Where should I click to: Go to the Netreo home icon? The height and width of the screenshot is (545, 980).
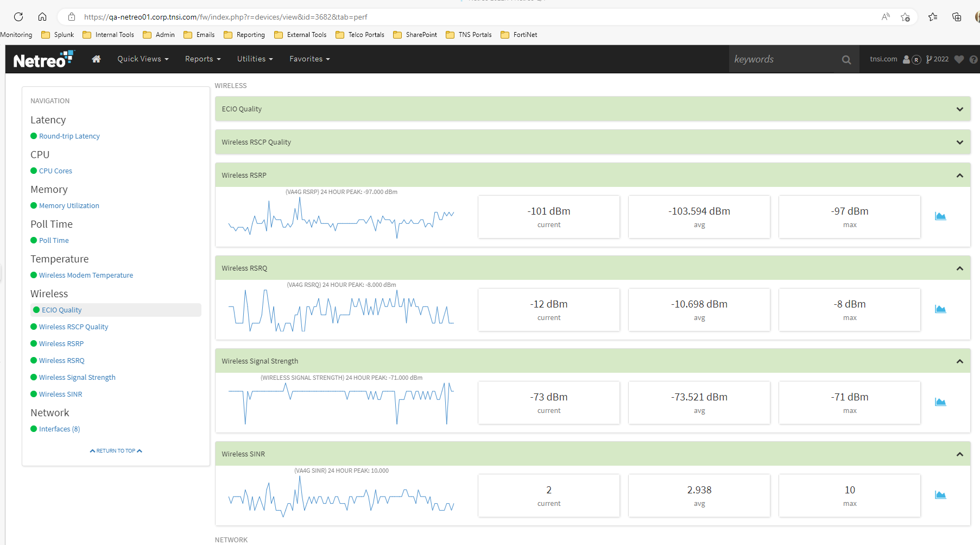96,59
